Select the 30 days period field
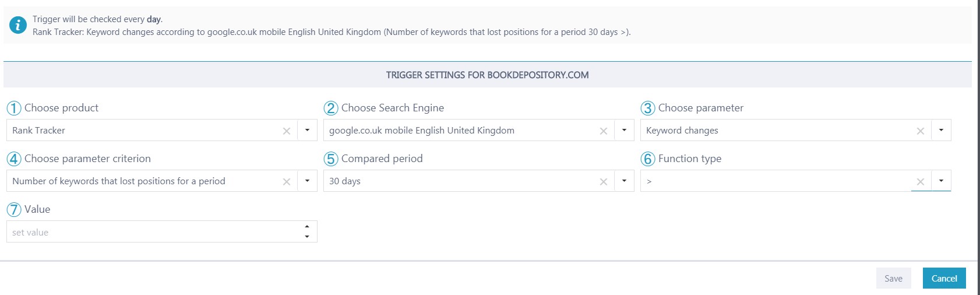 click(x=460, y=181)
